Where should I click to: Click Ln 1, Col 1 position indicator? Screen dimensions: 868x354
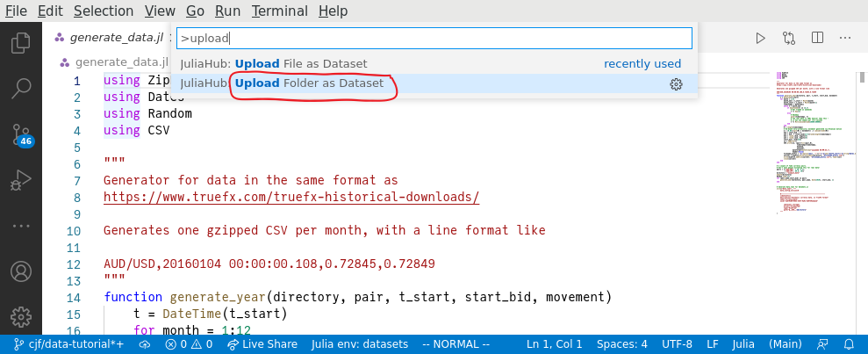[x=555, y=344]
